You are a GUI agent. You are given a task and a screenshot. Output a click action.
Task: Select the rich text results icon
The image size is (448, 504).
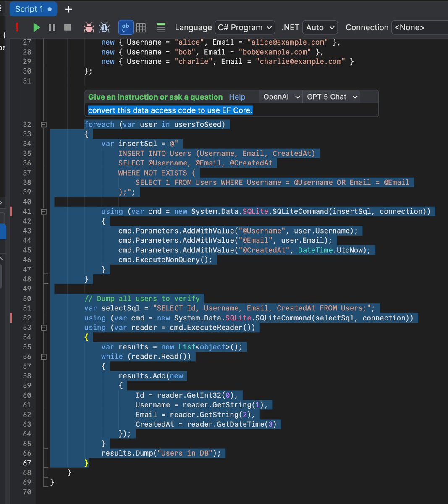coord(160,27)
